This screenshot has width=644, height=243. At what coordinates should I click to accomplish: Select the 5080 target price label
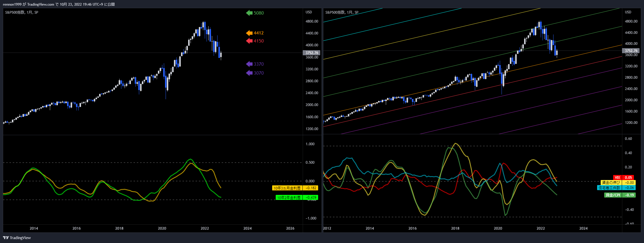click(x=258, y=13)
